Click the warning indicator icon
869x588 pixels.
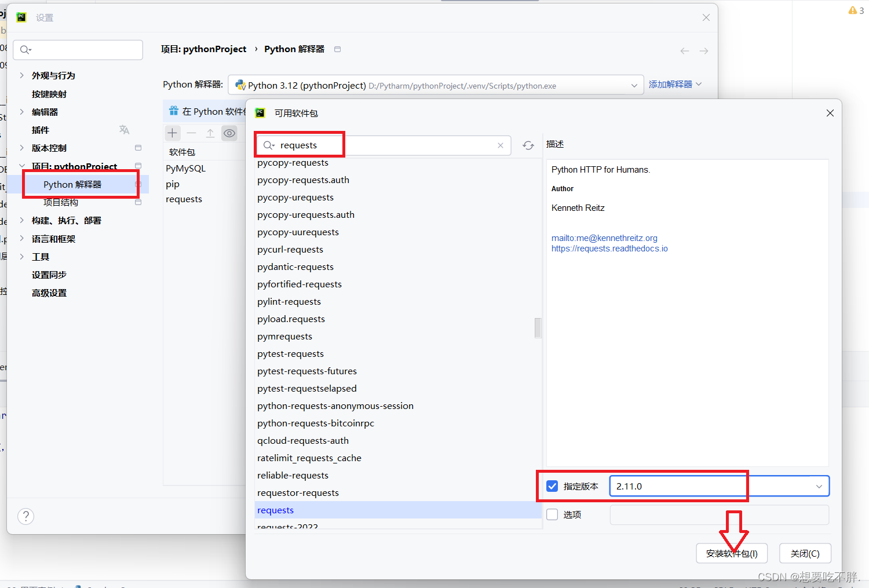[853, 10]
